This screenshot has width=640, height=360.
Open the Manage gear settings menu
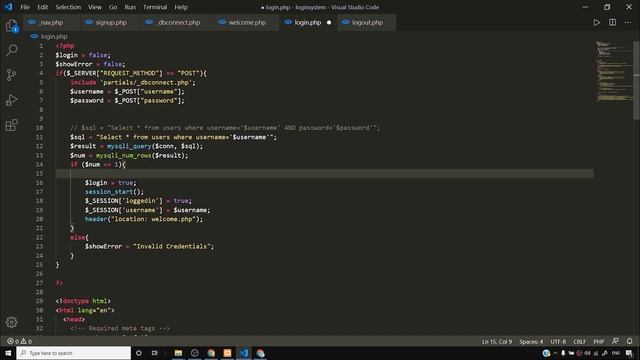pyautogui.click(x=11, y=322)
